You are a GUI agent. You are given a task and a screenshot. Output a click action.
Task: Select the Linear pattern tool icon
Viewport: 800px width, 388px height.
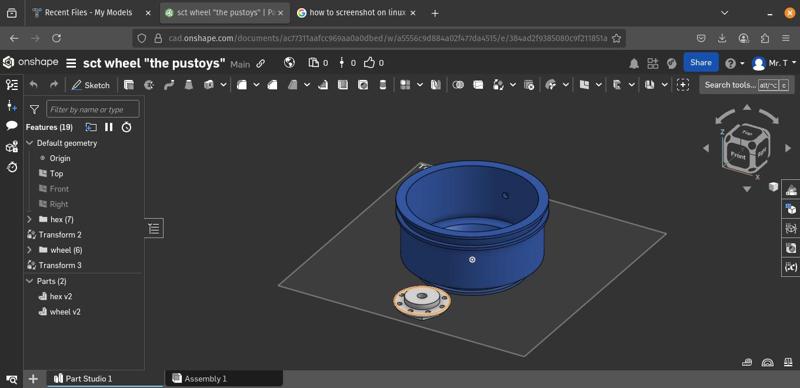[x=405, y=85]
